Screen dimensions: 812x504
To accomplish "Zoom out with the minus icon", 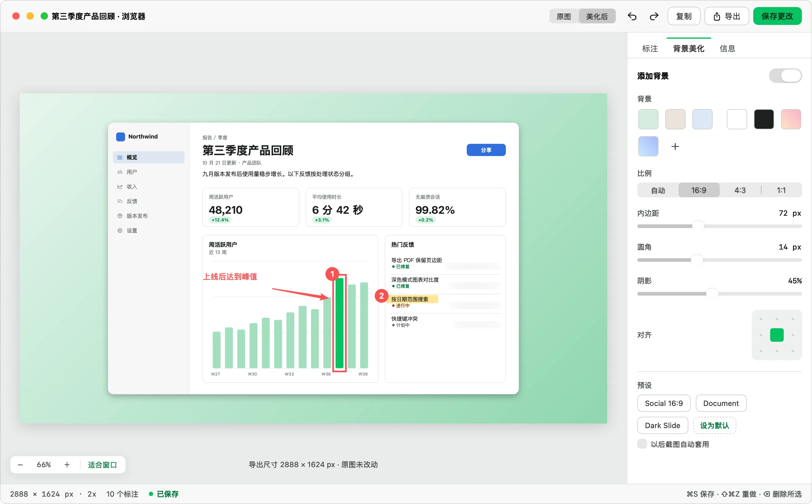I will (20, 465).
